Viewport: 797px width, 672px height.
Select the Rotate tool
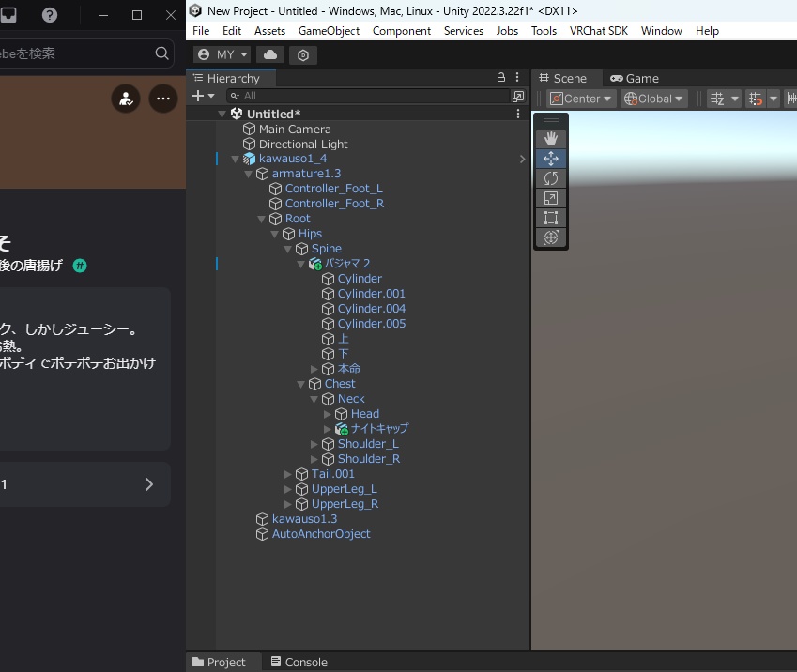[x=551, y=178]
